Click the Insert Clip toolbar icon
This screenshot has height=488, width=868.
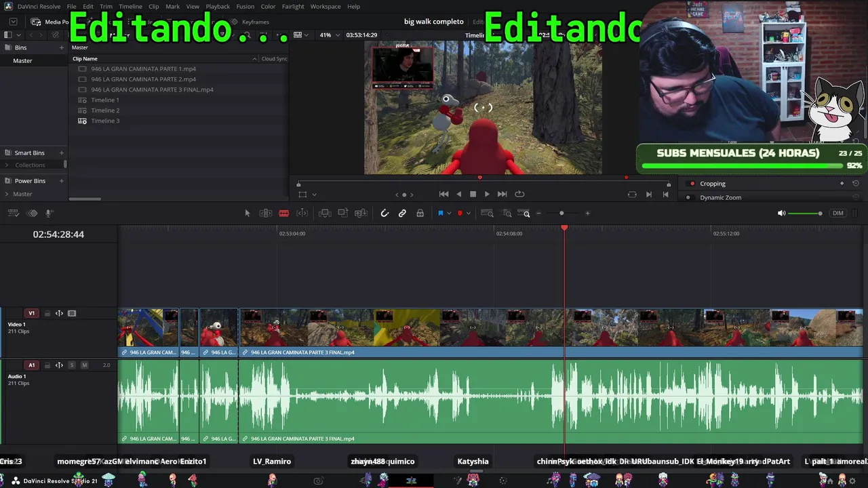point(325,213)
